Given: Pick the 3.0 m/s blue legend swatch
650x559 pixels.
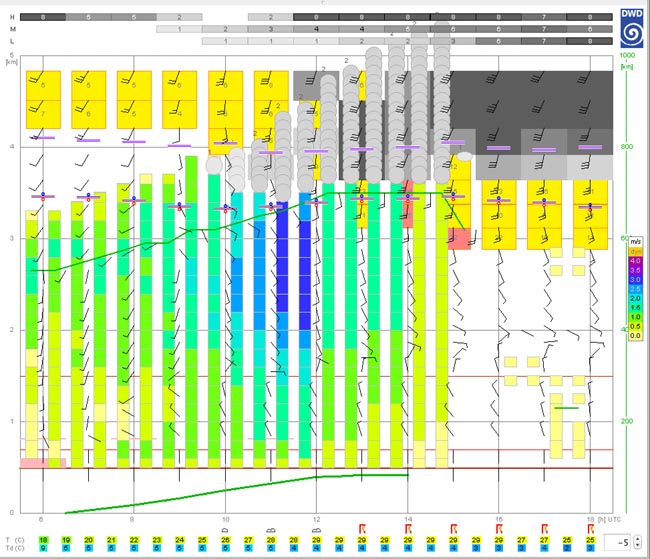Looking at the screenshot, I should 635,280.
